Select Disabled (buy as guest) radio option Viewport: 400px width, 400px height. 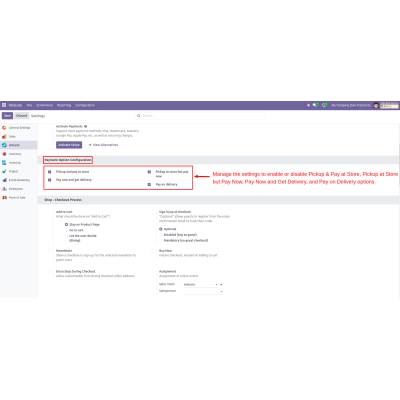click(x=161, y=235)
